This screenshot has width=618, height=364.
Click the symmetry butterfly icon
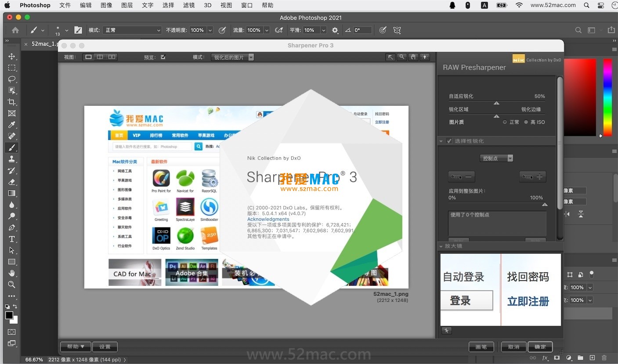(397, 30)
